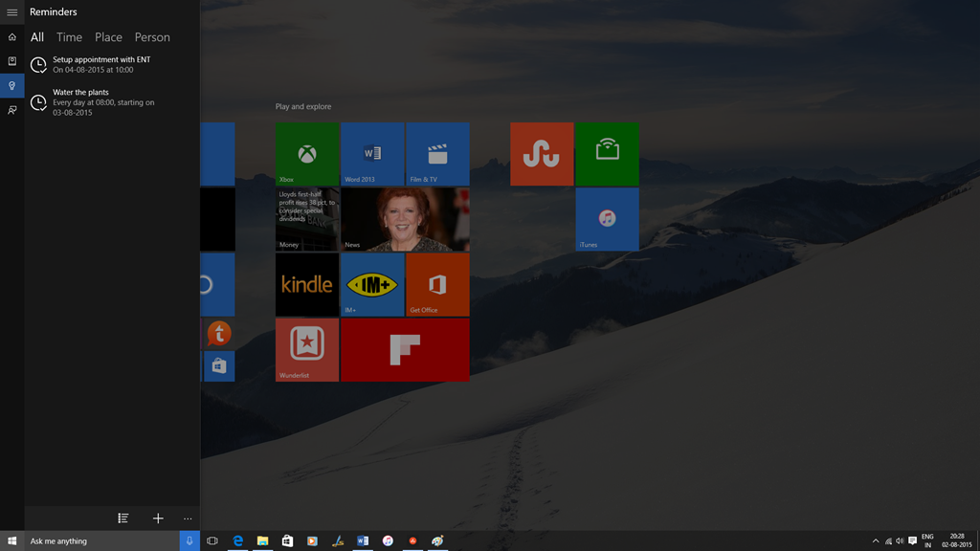Image resolution: width=980 pixels, height=551 pixels.
Task: Open the StumbleUpon tile
Action: pyautogui.click(x=542, y=154)
